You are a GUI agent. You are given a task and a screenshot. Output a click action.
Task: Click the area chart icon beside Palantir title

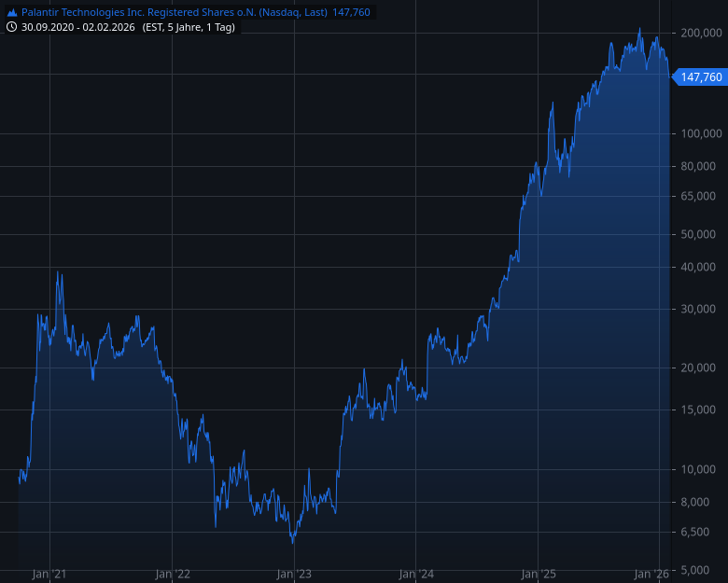[12, 13]
